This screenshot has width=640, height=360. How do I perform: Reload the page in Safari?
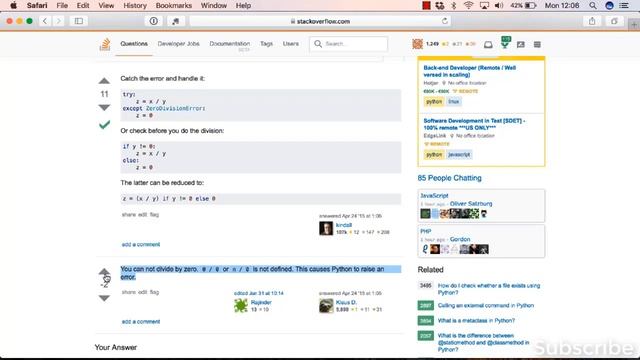(x=445, y=21)
